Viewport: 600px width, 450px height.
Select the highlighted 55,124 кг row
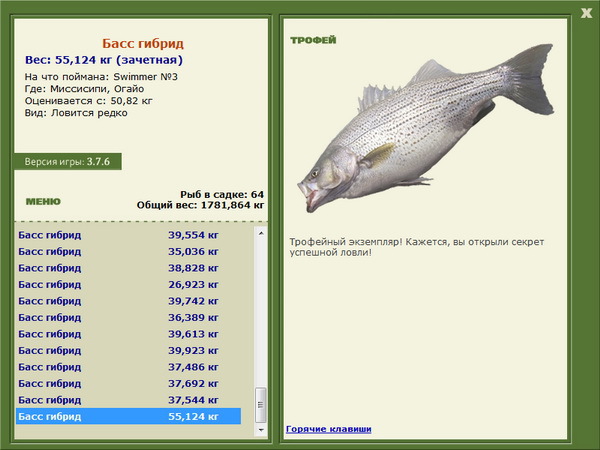(128, 416)
